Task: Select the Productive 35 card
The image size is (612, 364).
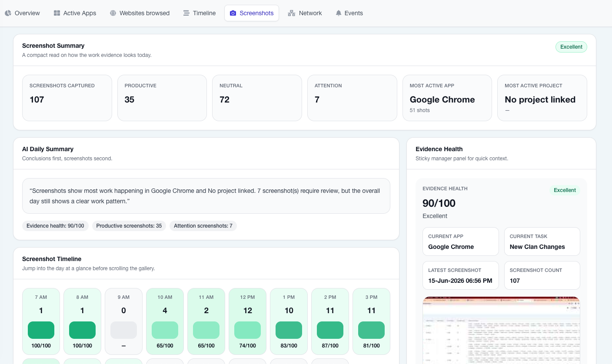Action: [162, 98]
